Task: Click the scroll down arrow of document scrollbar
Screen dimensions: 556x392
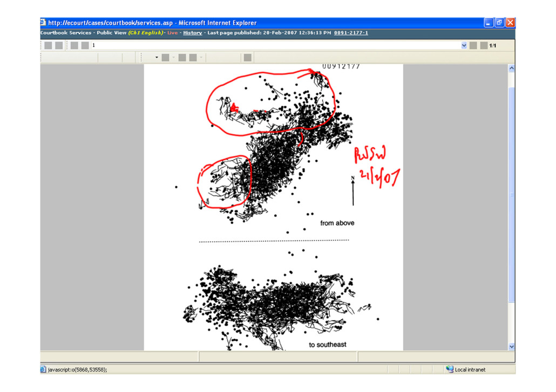Action: (x=511, y=346)
